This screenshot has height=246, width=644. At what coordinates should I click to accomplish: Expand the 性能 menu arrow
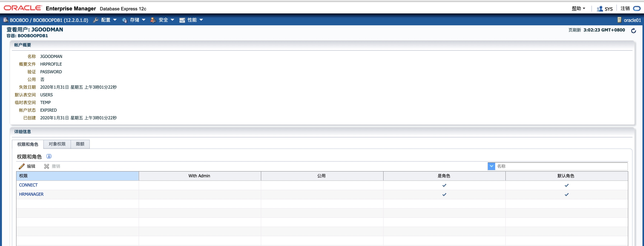(201, 20)
